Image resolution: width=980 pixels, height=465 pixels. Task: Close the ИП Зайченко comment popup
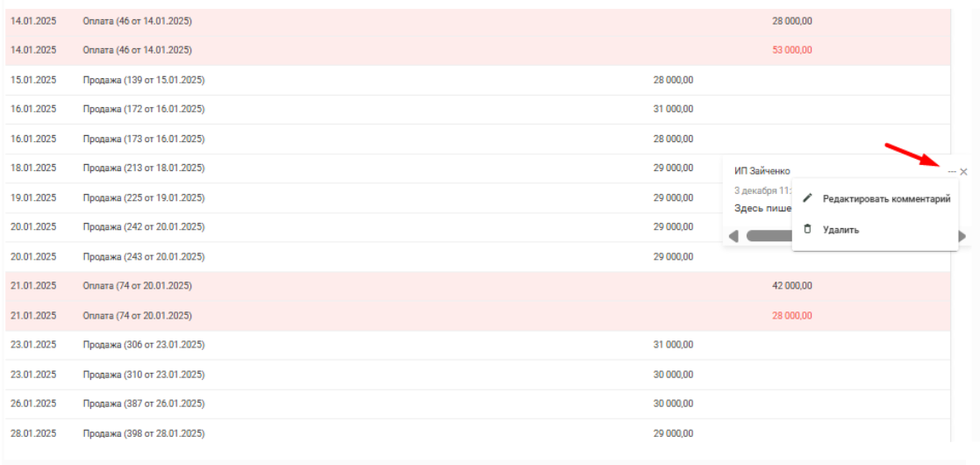pyautogui.click(x=963, y=171)
